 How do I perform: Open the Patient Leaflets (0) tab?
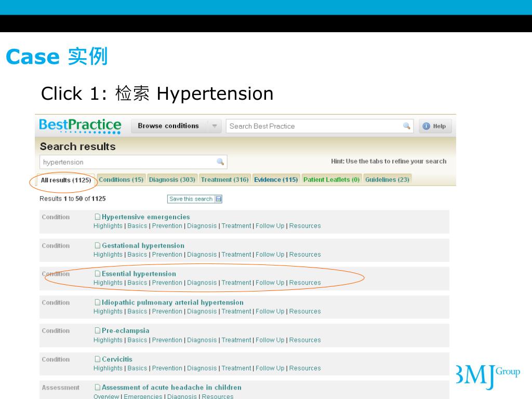(331, 179)
